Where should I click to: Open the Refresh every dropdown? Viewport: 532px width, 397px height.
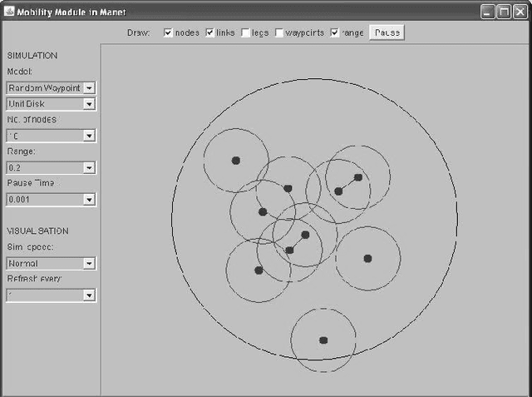(x=90, y=295)
